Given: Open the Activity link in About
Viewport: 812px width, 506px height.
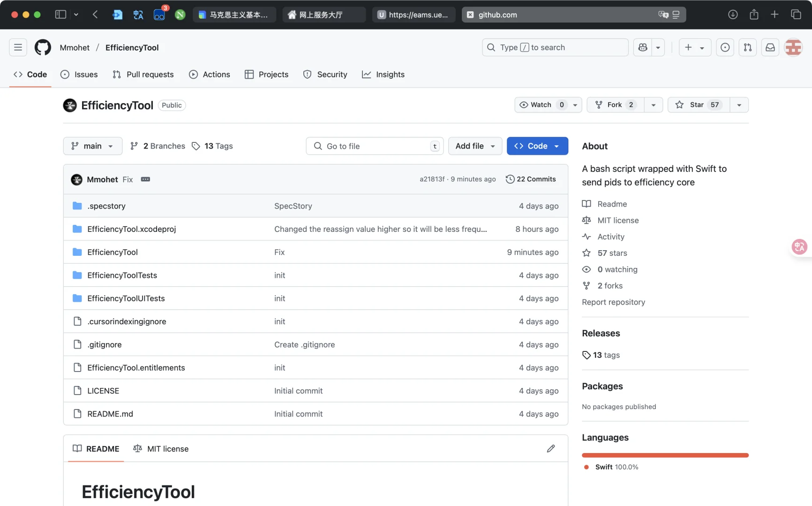Looking at the screenshot, I should point(611,237).
